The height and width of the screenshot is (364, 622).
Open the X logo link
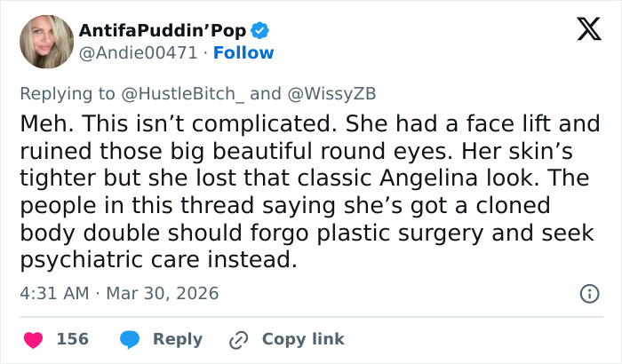583,32
